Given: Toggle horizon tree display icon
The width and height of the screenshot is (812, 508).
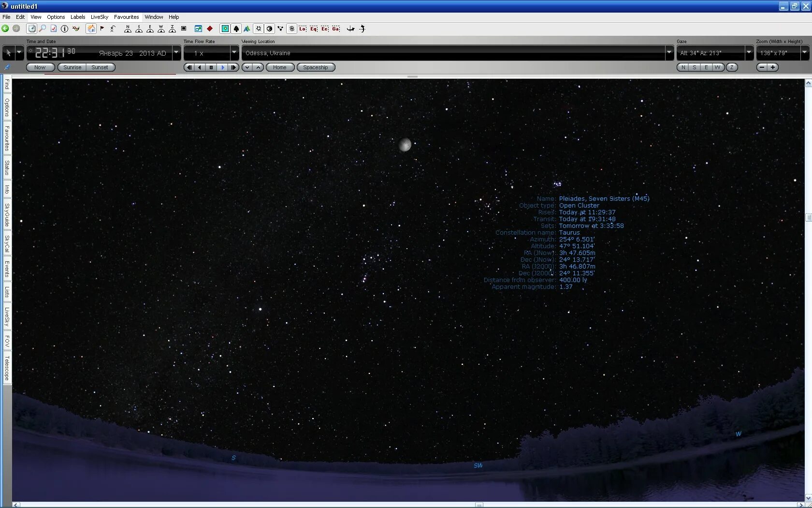Looking at the screenshot, I should coord(236,29).
